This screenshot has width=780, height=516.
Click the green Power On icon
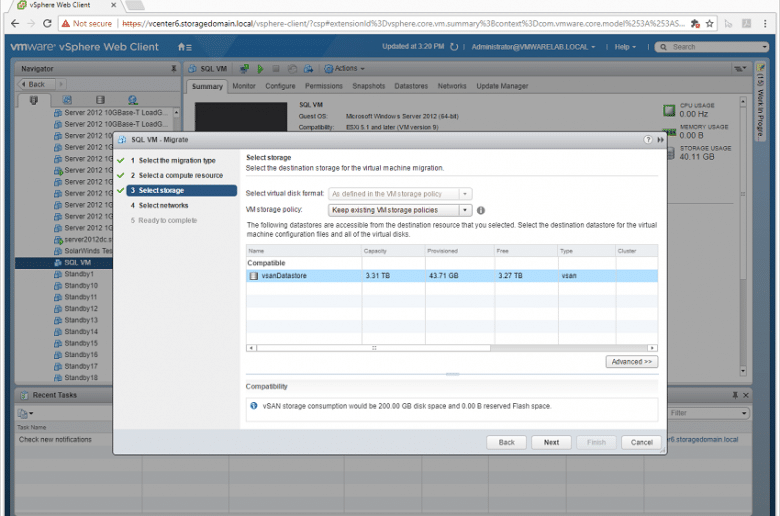(x=260, y=69)
